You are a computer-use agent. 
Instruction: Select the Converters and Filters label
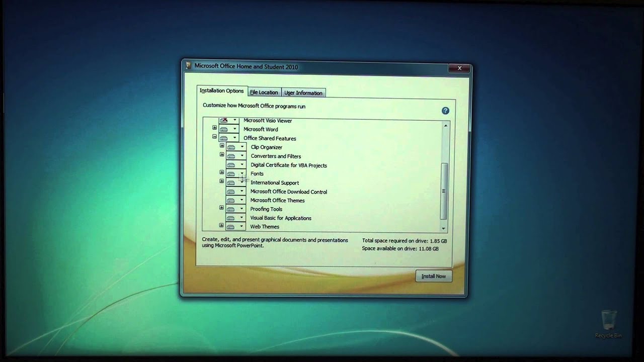click(x=276, y=156)
